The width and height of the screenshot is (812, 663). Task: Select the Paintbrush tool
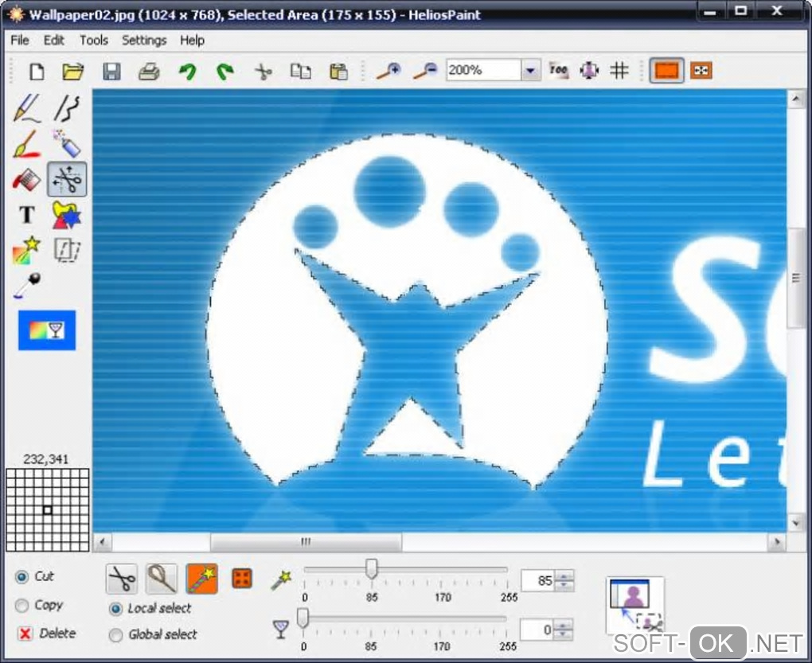point(27,144)
